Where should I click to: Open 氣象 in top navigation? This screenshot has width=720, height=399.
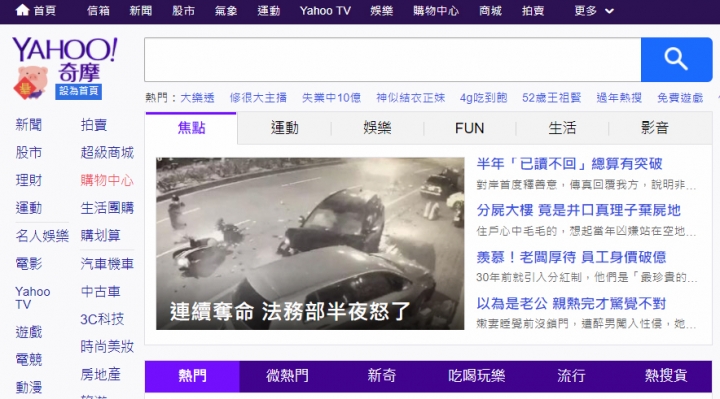pyautogui.click(x=226, y=11)
